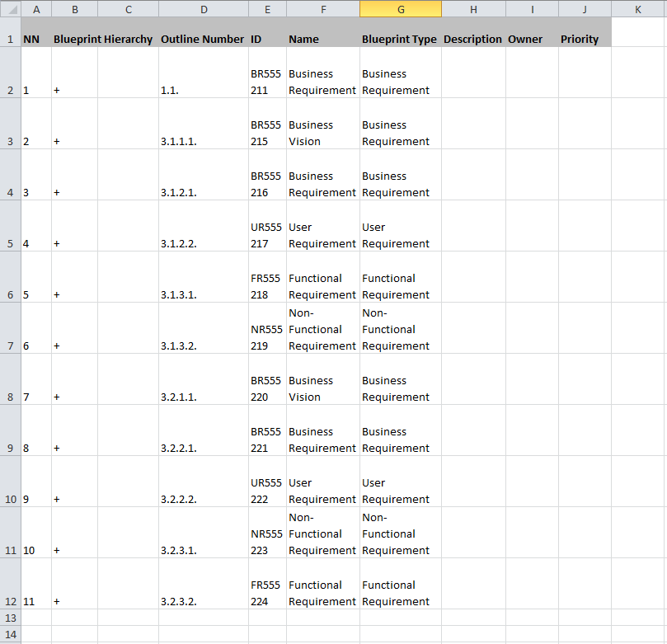667x644 pixels.
Task: Select ID cell UR555 217
Action: 268,226
